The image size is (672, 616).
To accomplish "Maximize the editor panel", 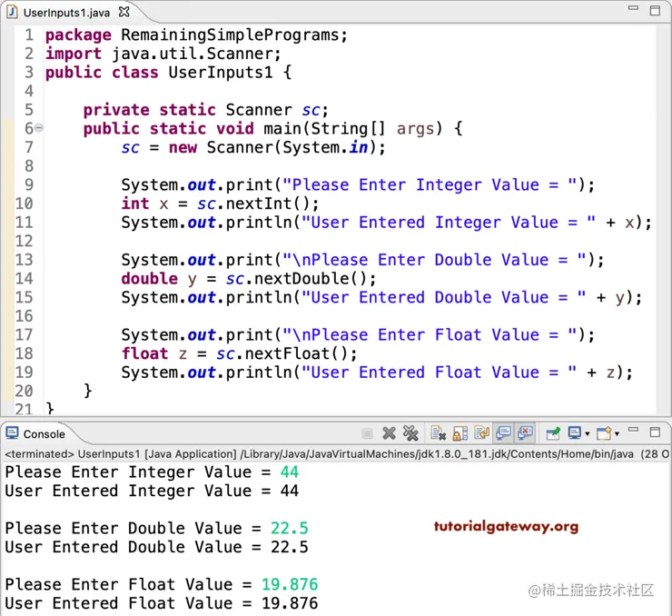I will [655, 11].
